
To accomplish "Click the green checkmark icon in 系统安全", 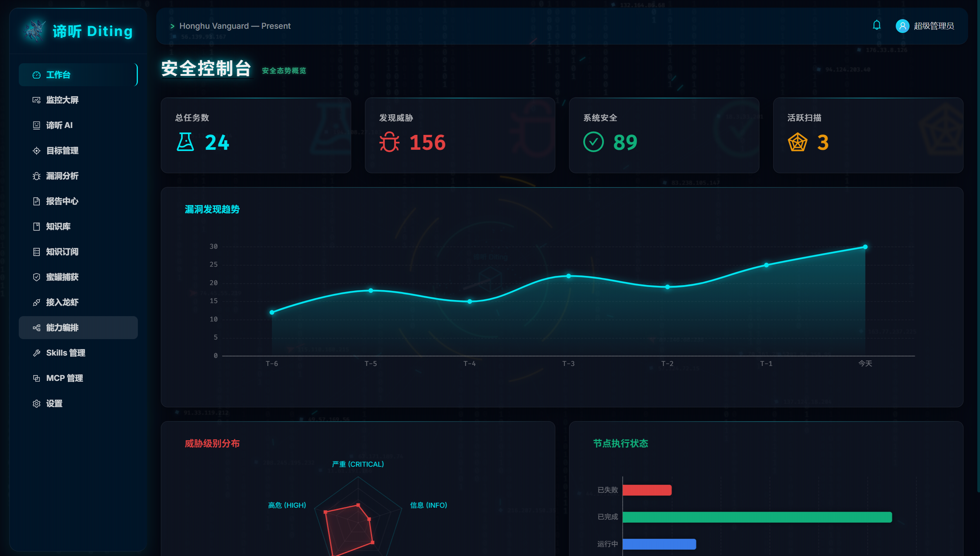I will click(593, 142).
